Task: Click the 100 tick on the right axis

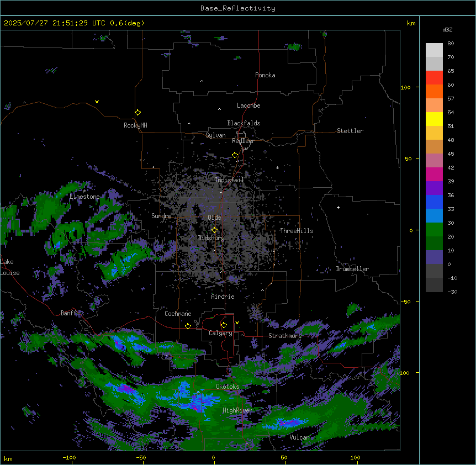Action: (405, 87)
